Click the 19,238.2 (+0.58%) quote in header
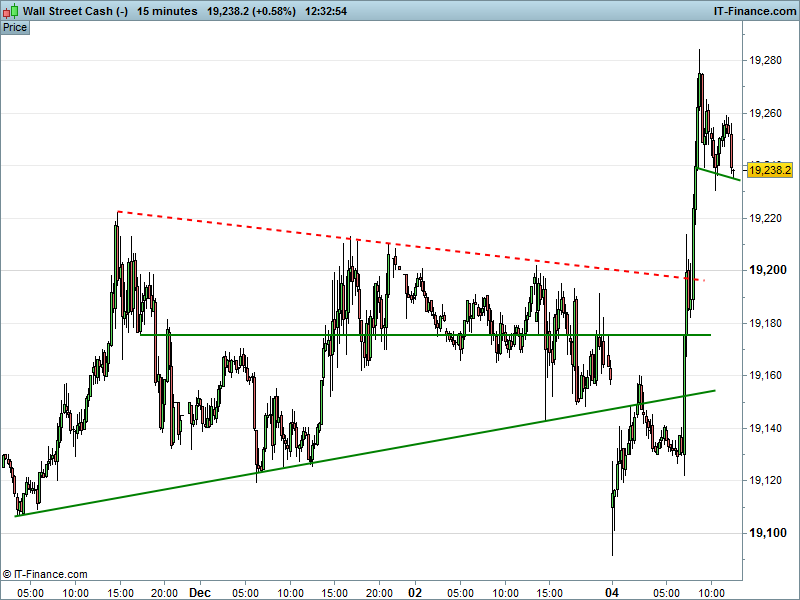800x600 pixels. tap(251, 11)
